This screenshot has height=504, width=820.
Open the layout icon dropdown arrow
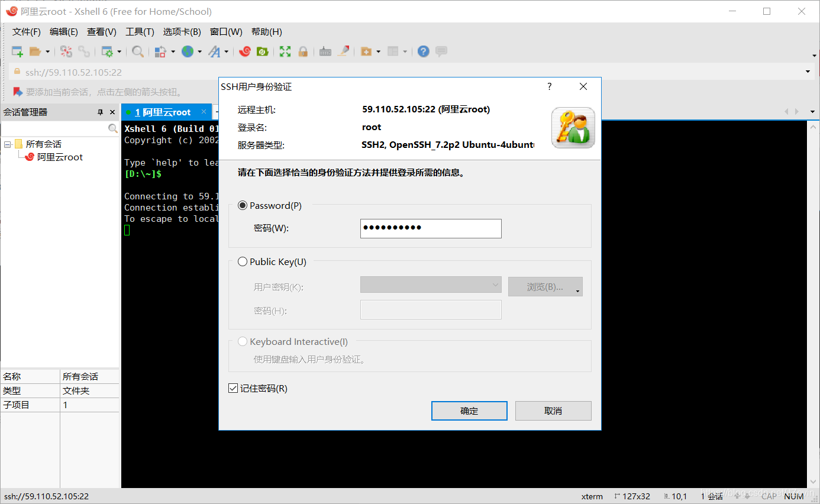coord(405,52)
